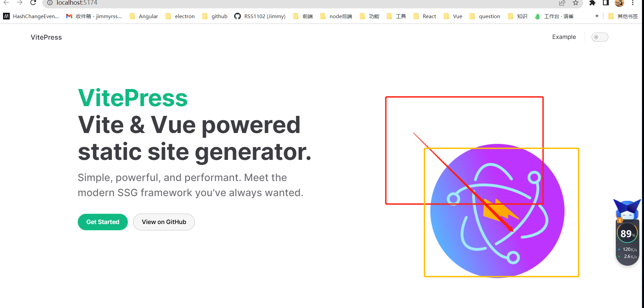The image size is (644, 308).
Task: Toggle dark mode switch
Action: coord(599,37)
